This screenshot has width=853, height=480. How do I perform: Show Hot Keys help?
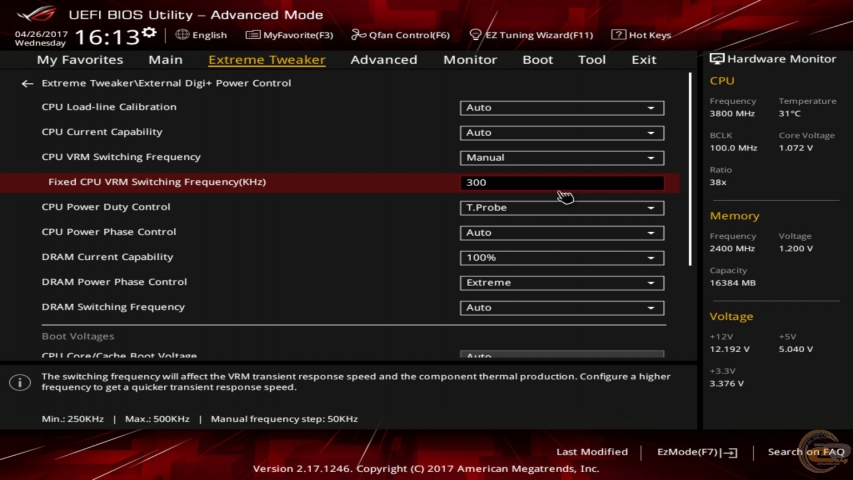point(641,35)
